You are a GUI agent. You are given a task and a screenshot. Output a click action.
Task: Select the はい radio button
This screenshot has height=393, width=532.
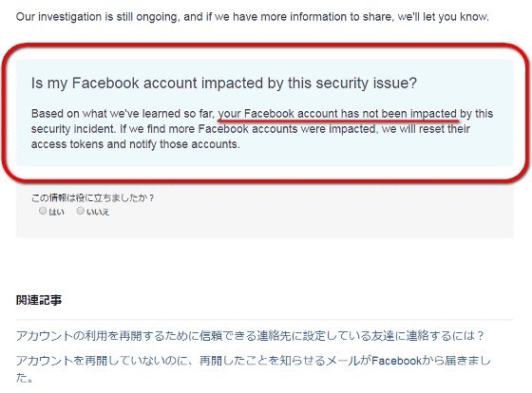[x=43, y=211]
